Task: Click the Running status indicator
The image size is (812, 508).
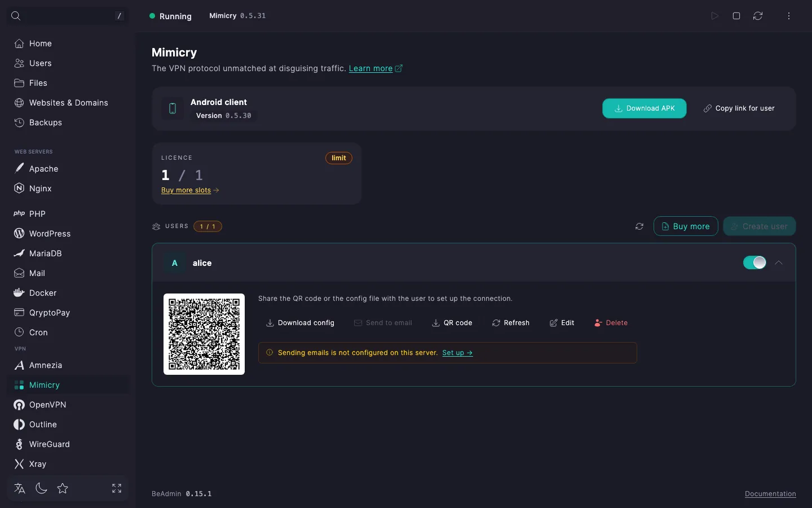Action: (x=170, y=16)
